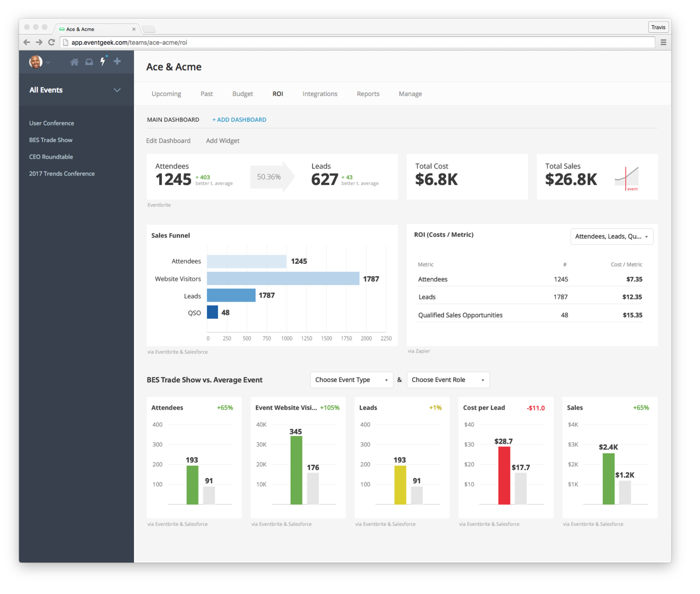
Task: Select Edit Dashboard
Action: click(168, 141)
